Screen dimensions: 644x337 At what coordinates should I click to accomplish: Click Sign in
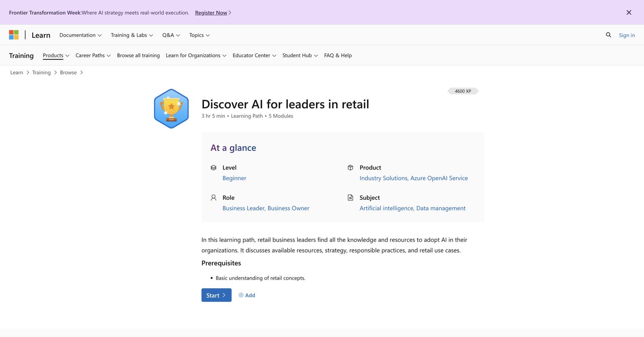[627, 35]
